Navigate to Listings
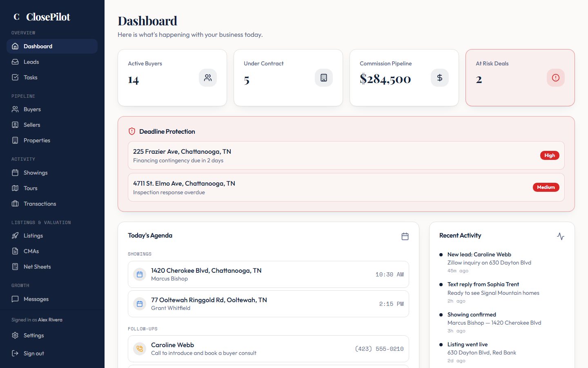 (52, 236)
